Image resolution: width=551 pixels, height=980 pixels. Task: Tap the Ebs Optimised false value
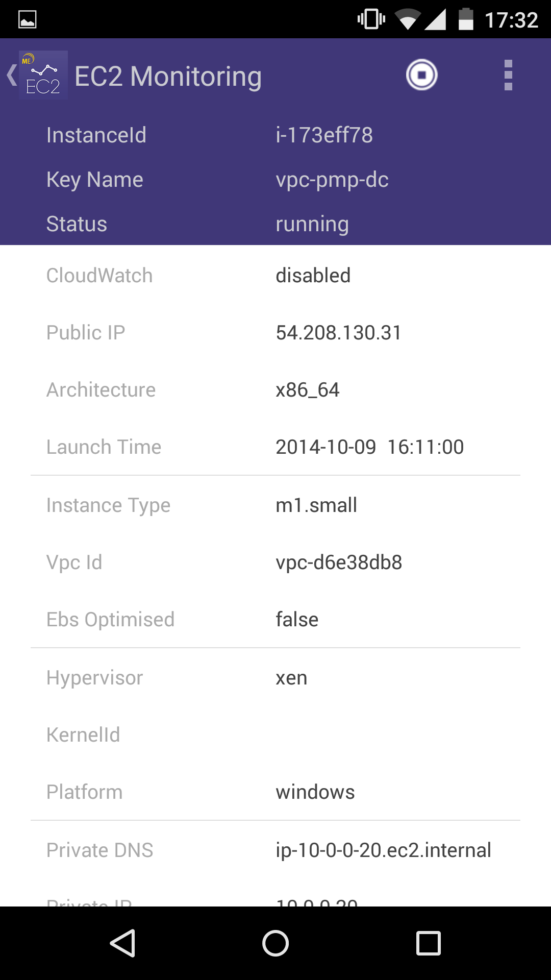tap(297, 620)
